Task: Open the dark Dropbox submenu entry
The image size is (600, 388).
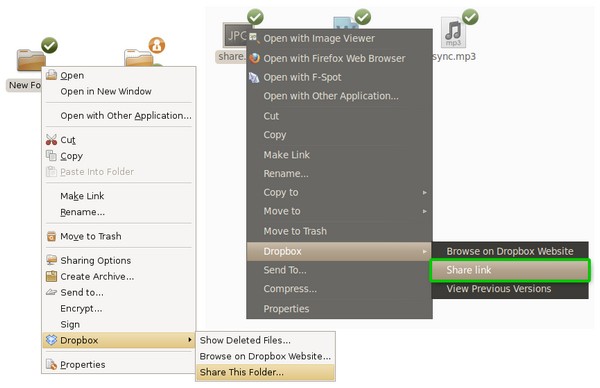Action: (339, 251)
